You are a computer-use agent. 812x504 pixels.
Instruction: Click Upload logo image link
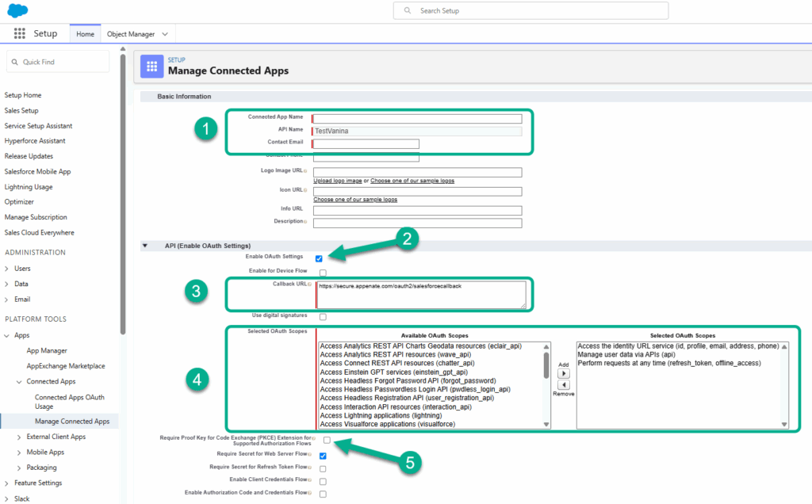338,181
